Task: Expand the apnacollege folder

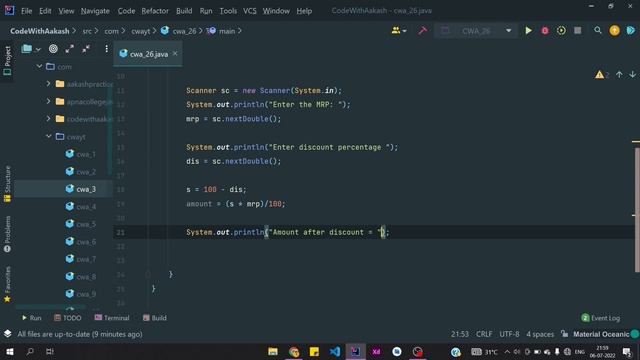Action: tap(48, 101)
